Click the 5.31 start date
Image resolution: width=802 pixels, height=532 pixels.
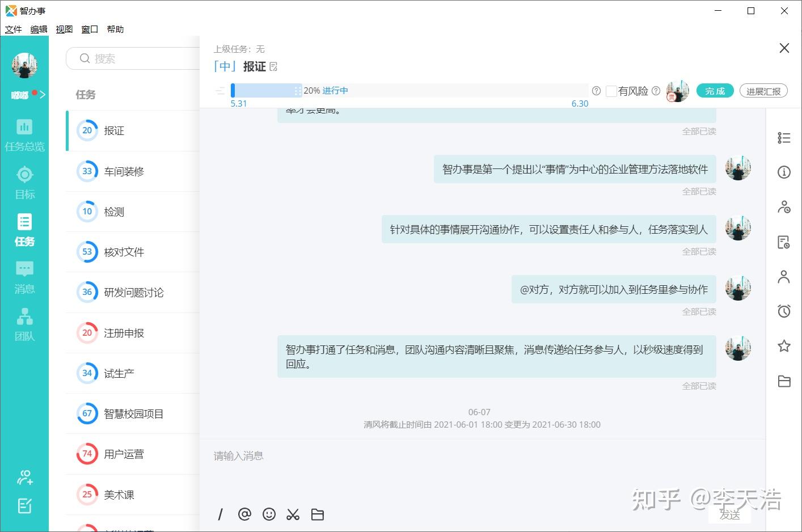pyautogui.click(x=239, y=103)
